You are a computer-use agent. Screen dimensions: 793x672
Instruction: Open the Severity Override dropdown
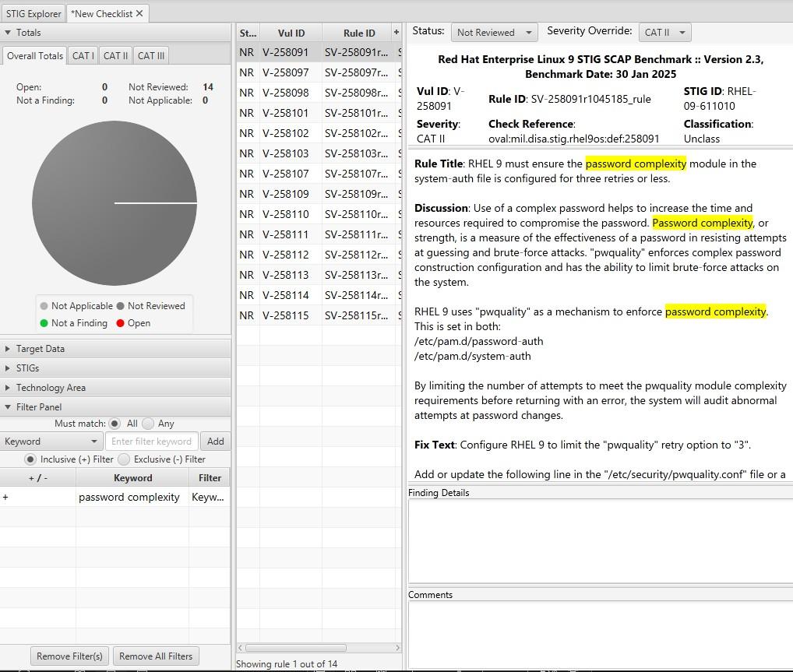tap(664, 33)
